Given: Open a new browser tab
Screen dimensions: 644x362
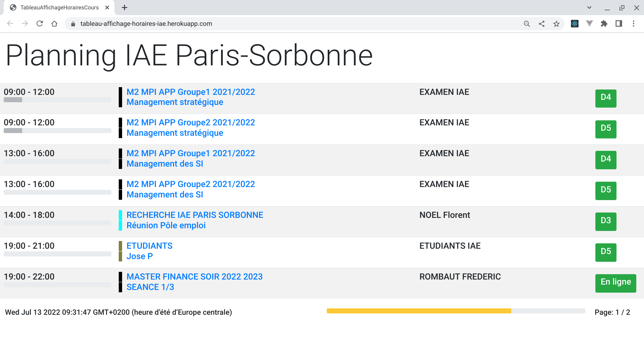Looking at the screenshot, I should coord(124,7).
